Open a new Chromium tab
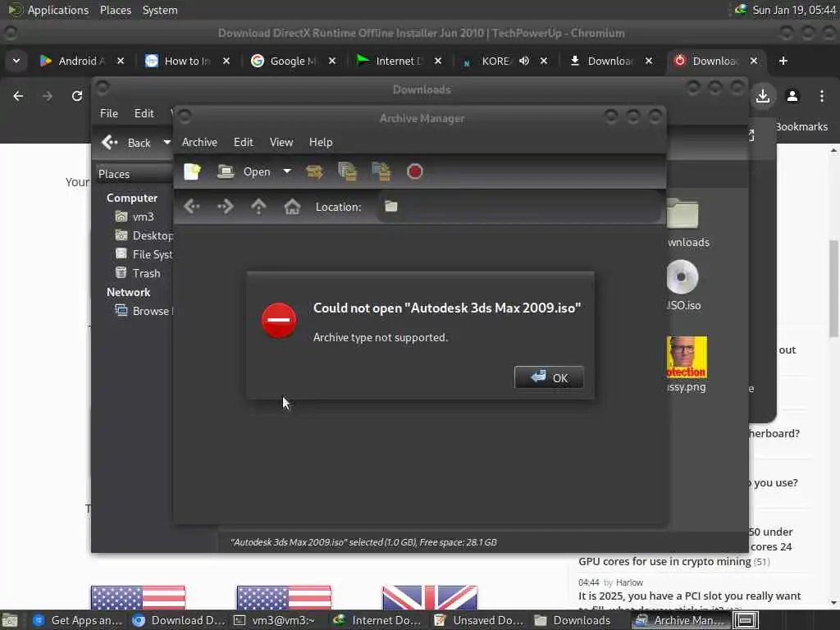Image resolution: width=840 pixels, height=630 pixels. (x=783, y=61)
